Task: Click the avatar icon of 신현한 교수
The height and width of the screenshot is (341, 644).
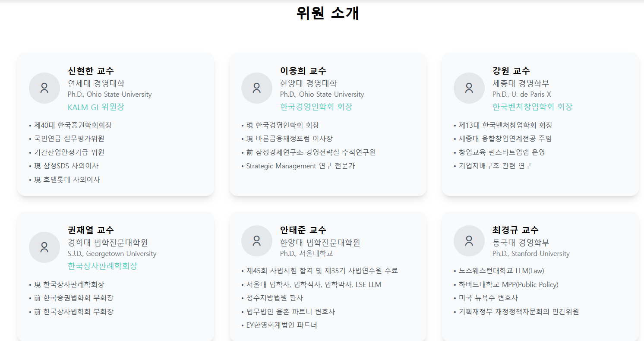Action: [44, 88]
